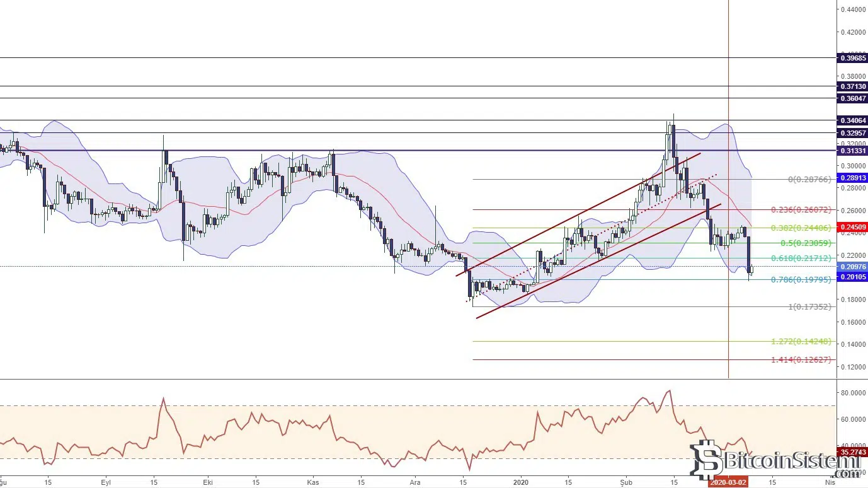This screenshot has width=868, height=488.
Task: Select the 1.272(0.14248) Fibonacci extension label
Action: pyautogui.click(x=801, y=342)
